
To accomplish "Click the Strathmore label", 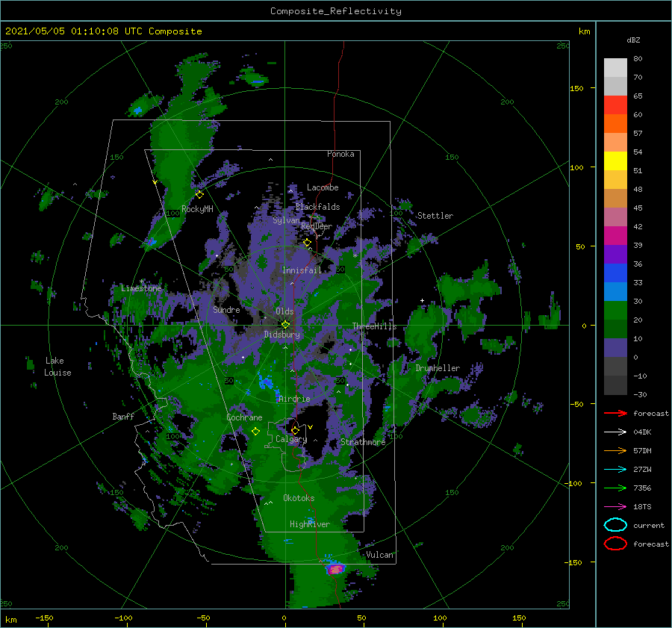I will (363, 442).
